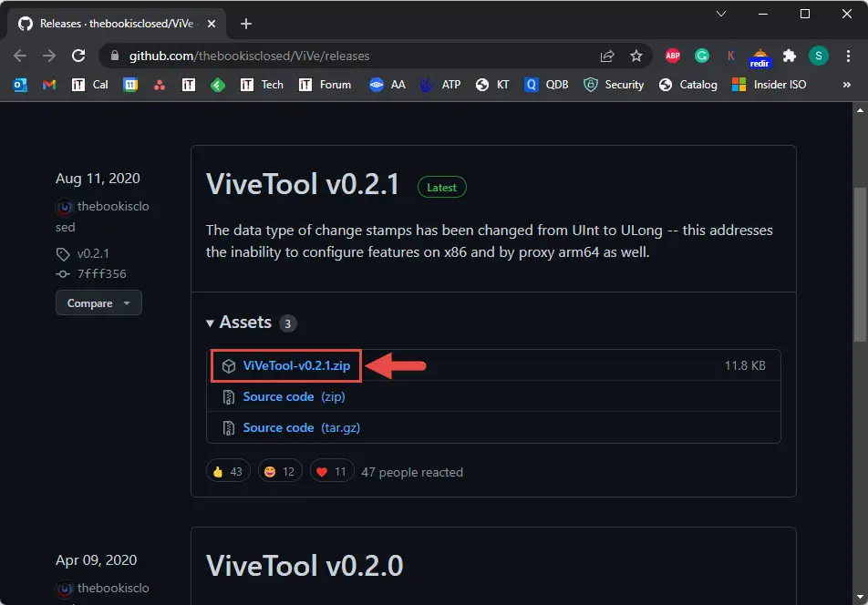Open the green diamond bookmark icon
Viewport: 868px width, 605px height.
pos(218,85)
